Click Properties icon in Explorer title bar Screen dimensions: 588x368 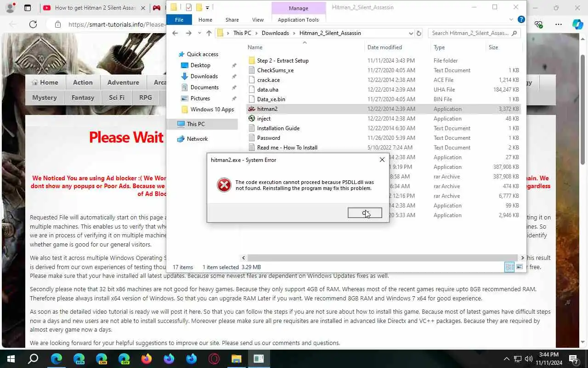[189, 7]
